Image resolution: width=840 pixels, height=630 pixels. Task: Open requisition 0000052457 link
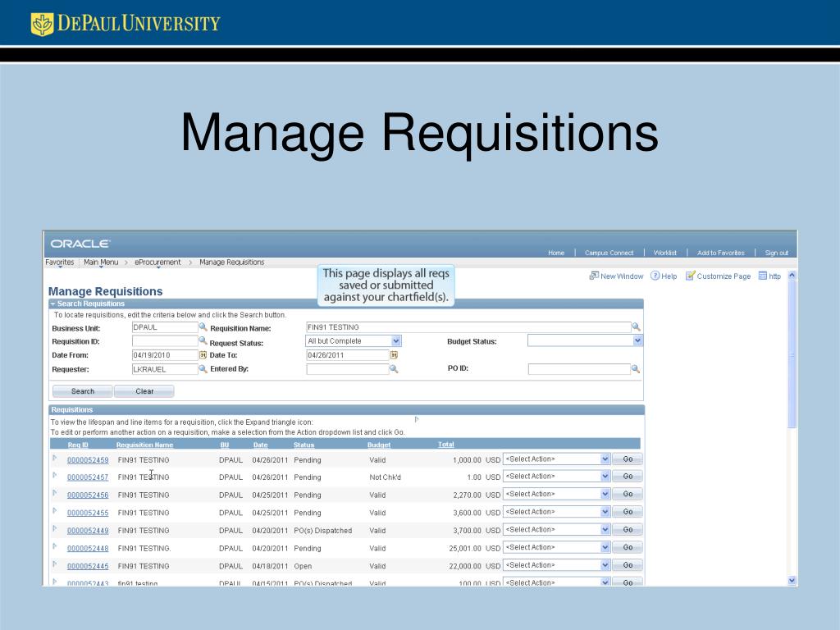(88, 477)
